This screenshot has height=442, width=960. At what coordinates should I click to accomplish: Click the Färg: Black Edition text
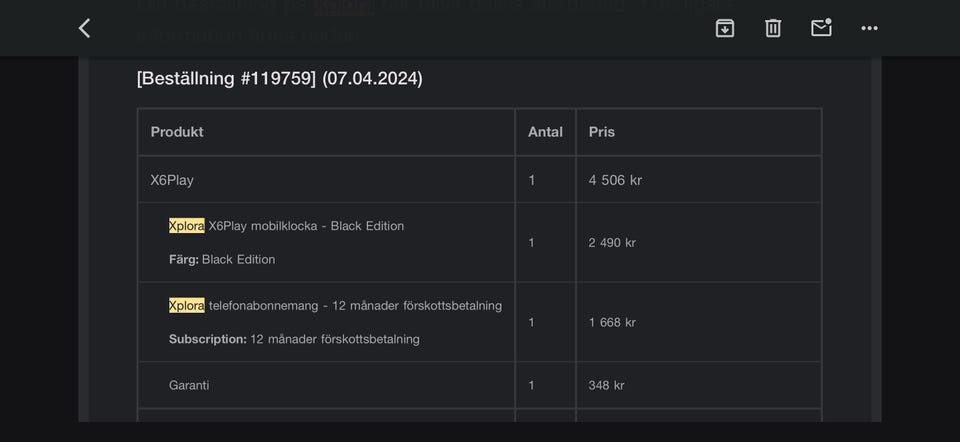[222, 259]
